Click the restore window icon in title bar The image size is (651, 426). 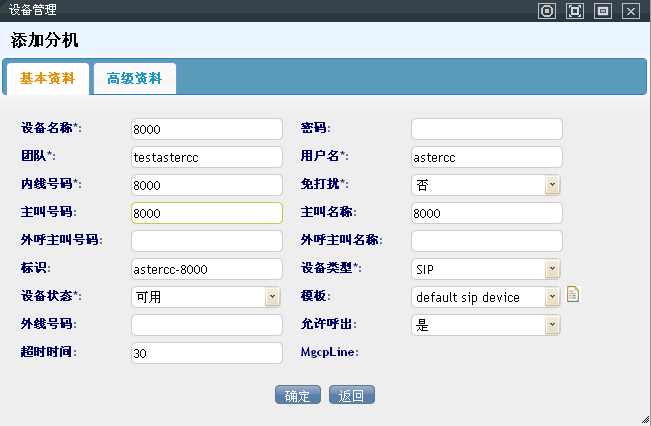coord(602,11)
